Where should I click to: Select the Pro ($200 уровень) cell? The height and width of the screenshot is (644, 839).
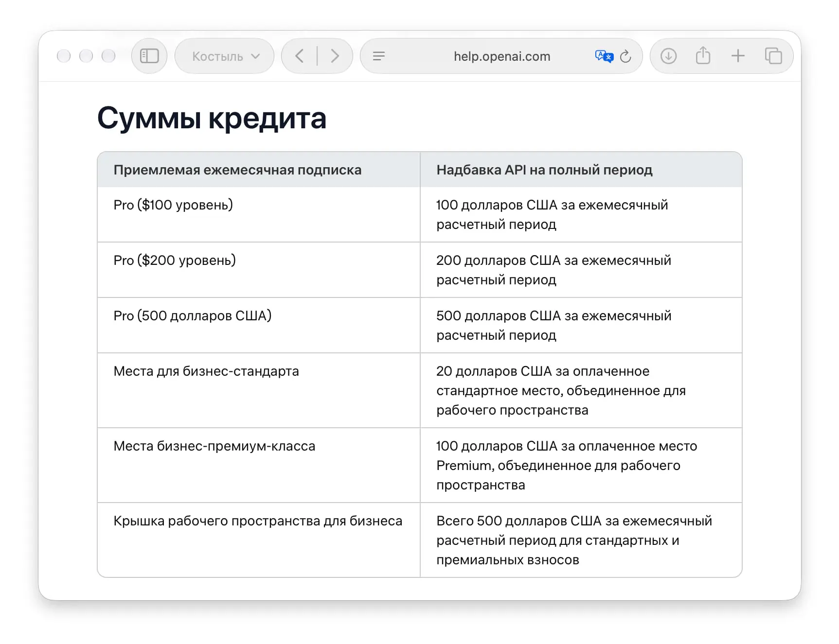coord(259,270)
